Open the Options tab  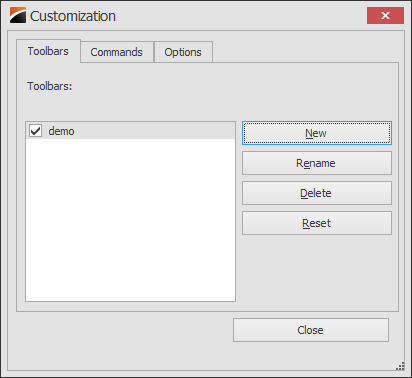183,52
